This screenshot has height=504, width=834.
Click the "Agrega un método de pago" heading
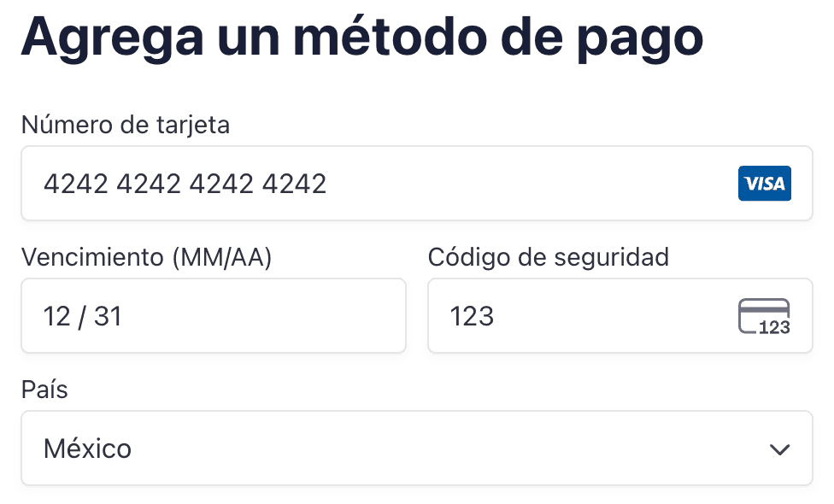pos(361,37)
